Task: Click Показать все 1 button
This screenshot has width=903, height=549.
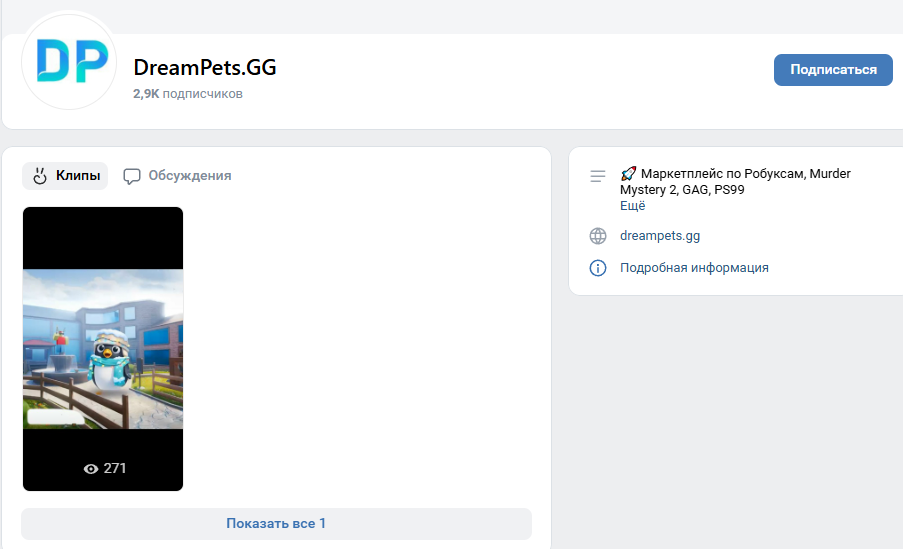Action: 276,524
